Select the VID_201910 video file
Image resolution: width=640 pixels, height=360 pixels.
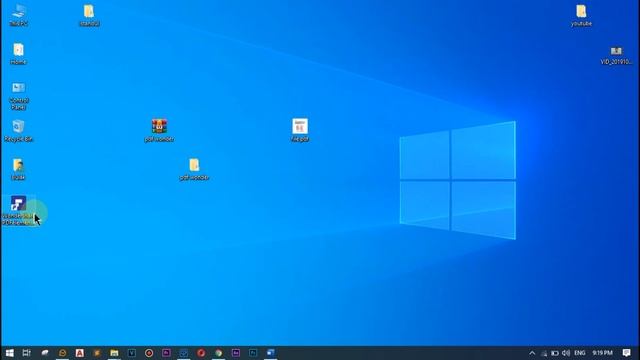(x=616, y=55)
